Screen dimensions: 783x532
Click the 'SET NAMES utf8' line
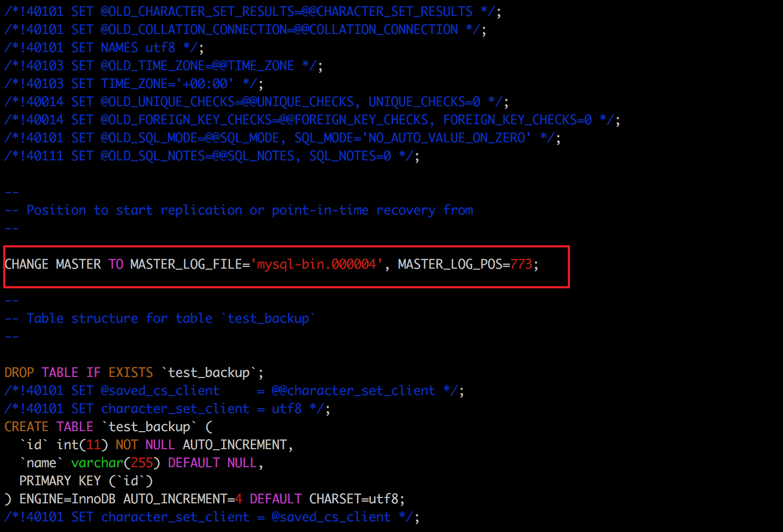pos(104,48)
